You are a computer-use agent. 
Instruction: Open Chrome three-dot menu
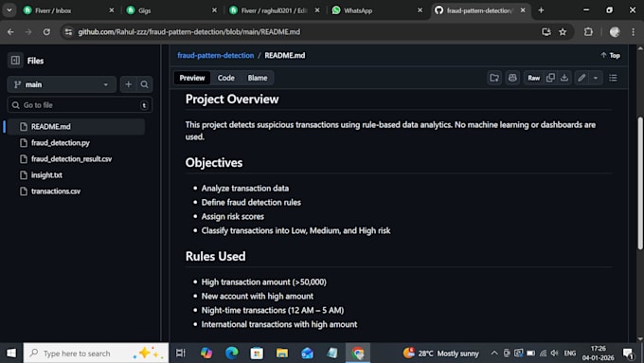tap(633, 31)
